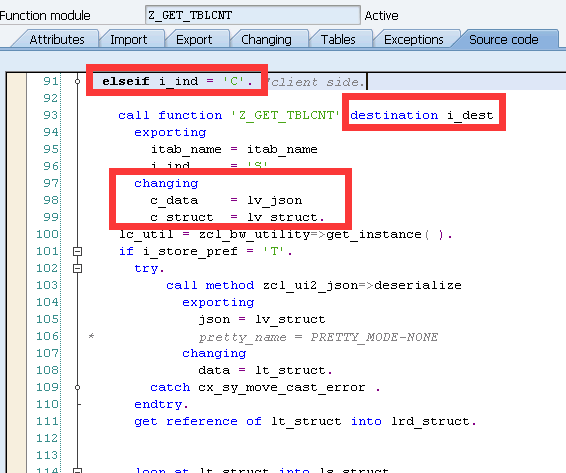Open the Changing tab

coord(266,39)
